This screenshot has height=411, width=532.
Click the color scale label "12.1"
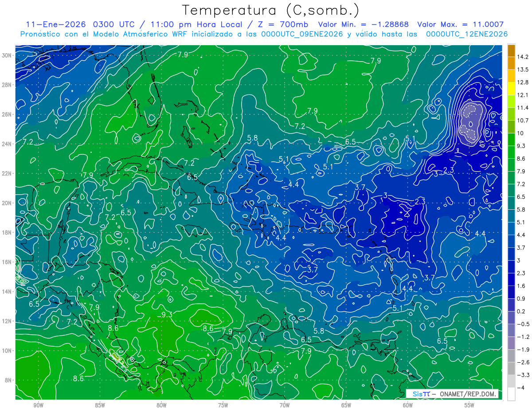tap(522, 95)
